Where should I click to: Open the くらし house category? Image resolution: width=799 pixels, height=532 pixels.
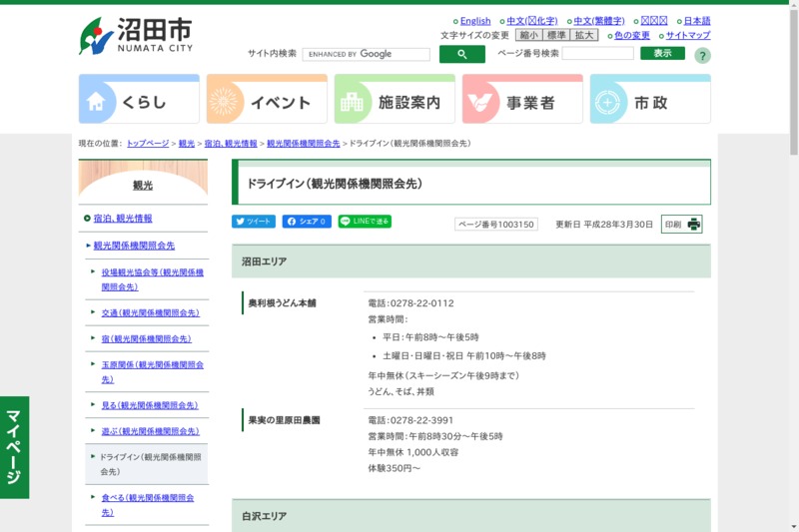pos(139,100)
